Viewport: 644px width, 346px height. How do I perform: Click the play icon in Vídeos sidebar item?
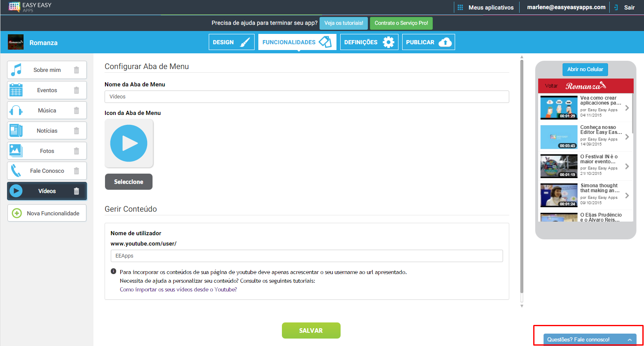coord(16,191)
